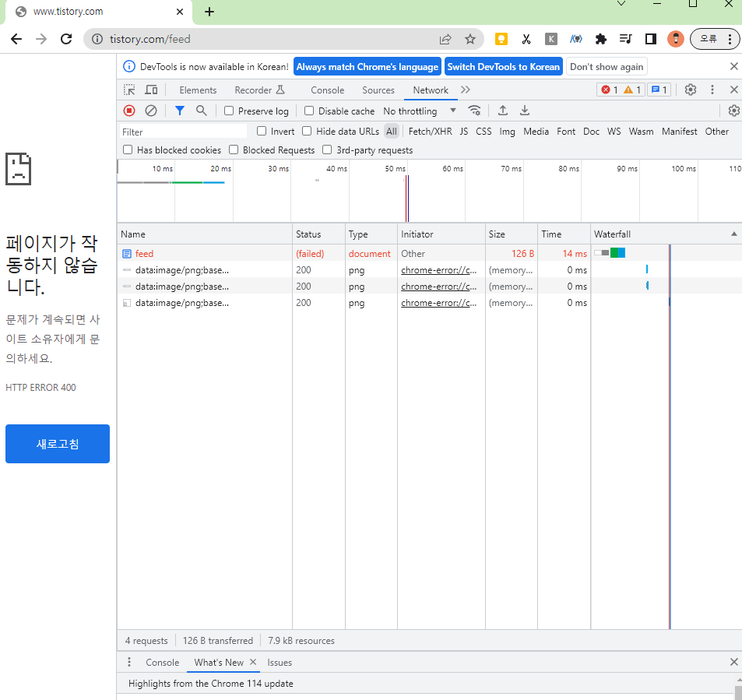The image size is (742, 700).
Task: Open DevTools settings gear
Action: click(691, 90)
